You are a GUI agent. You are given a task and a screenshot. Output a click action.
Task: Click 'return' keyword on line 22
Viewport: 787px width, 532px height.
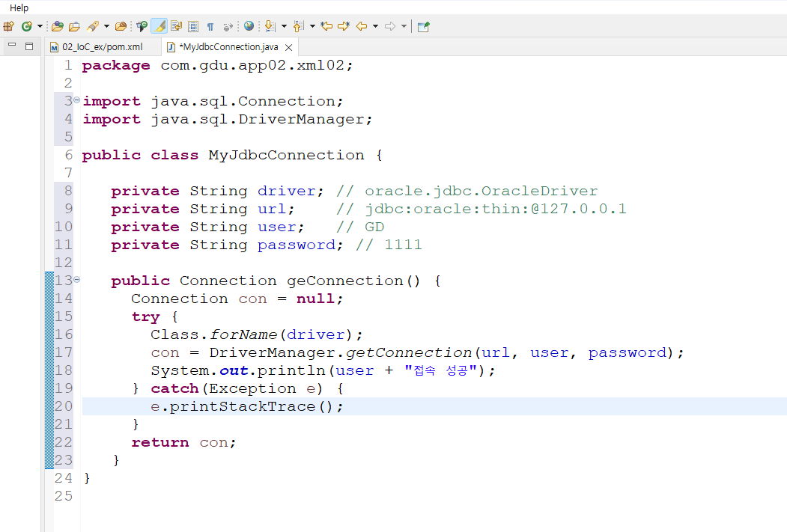[160, 442]
